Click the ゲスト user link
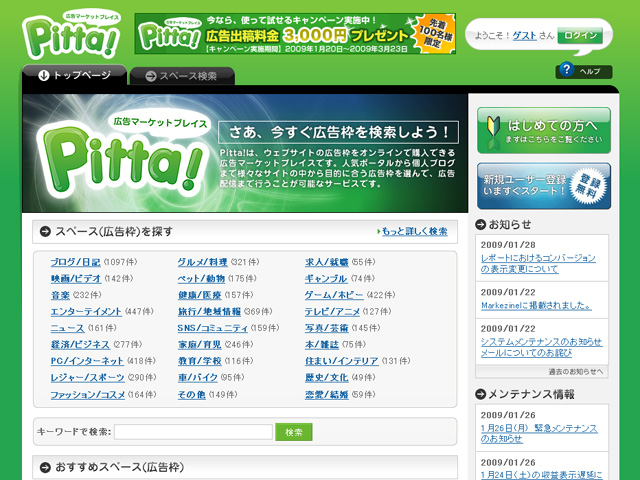This screenshot has height=480, width=640. 524,36
